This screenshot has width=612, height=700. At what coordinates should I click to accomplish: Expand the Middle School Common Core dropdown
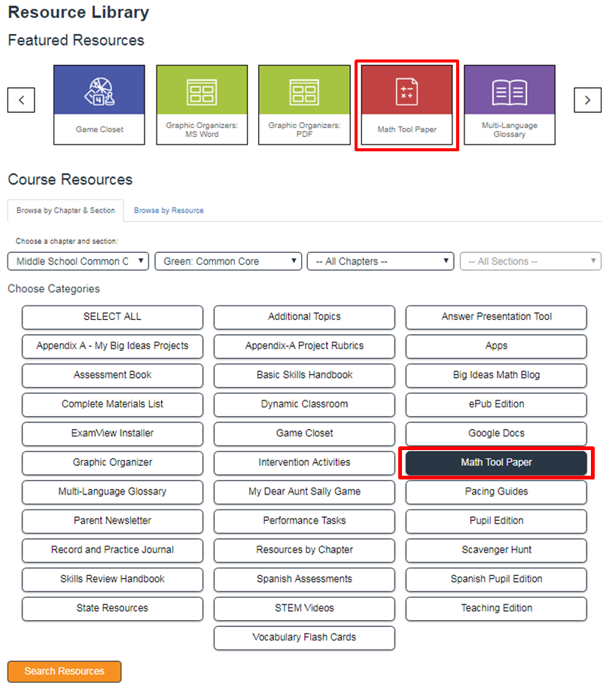point(78,261)
